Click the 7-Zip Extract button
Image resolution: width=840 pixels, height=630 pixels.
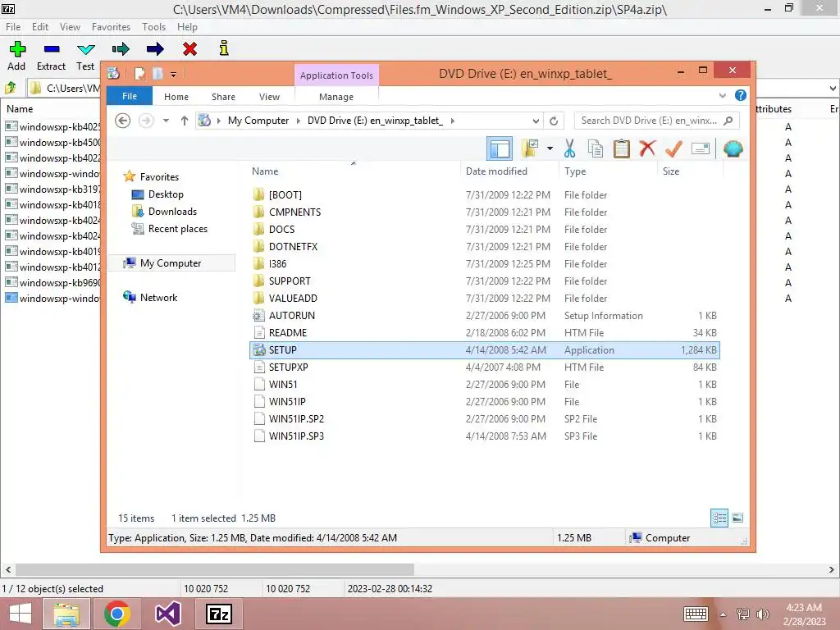pos(51,56)
